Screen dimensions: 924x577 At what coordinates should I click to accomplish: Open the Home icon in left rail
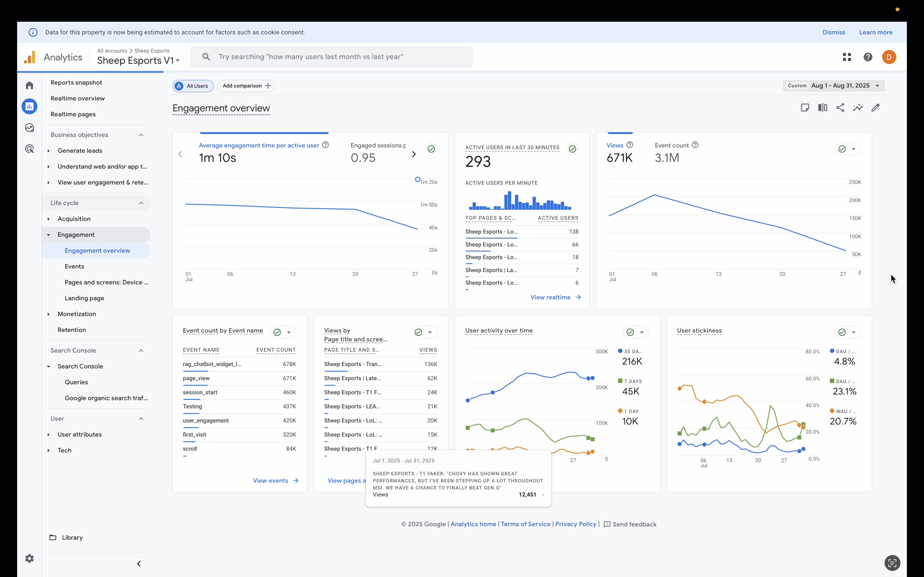pos(29,85)
